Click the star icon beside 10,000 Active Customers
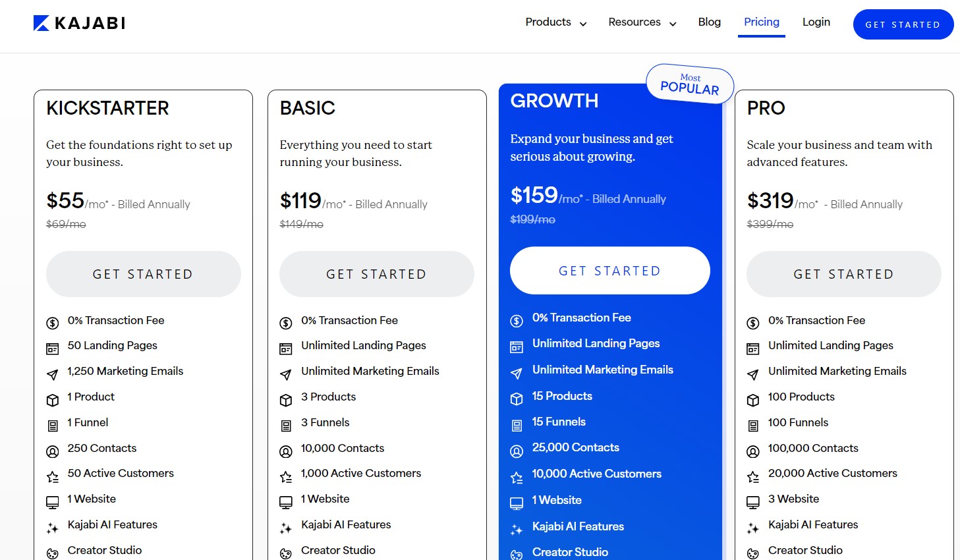Image resolution: width=960 pixels, height=560 pixels. [517, 478]
